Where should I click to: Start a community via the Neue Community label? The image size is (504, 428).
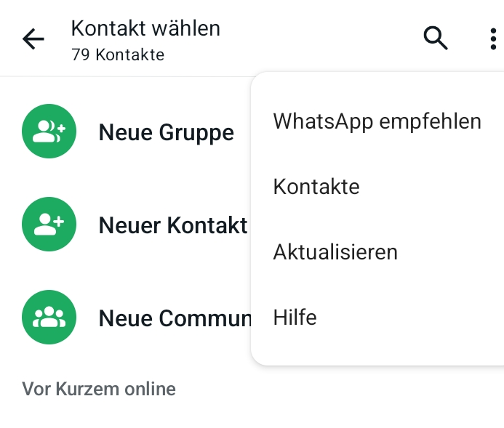click(x=175, y=318)
